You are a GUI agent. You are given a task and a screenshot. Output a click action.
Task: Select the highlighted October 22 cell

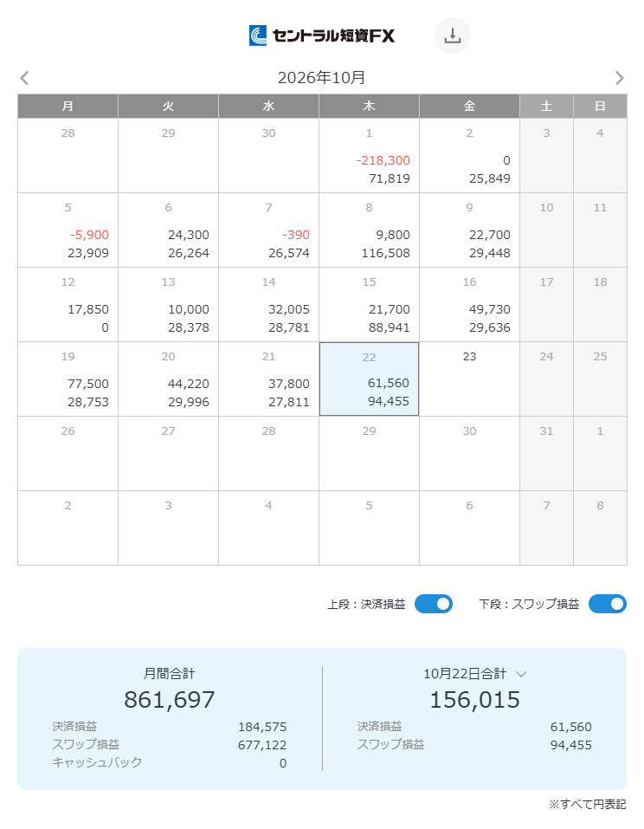pos(370,379)
